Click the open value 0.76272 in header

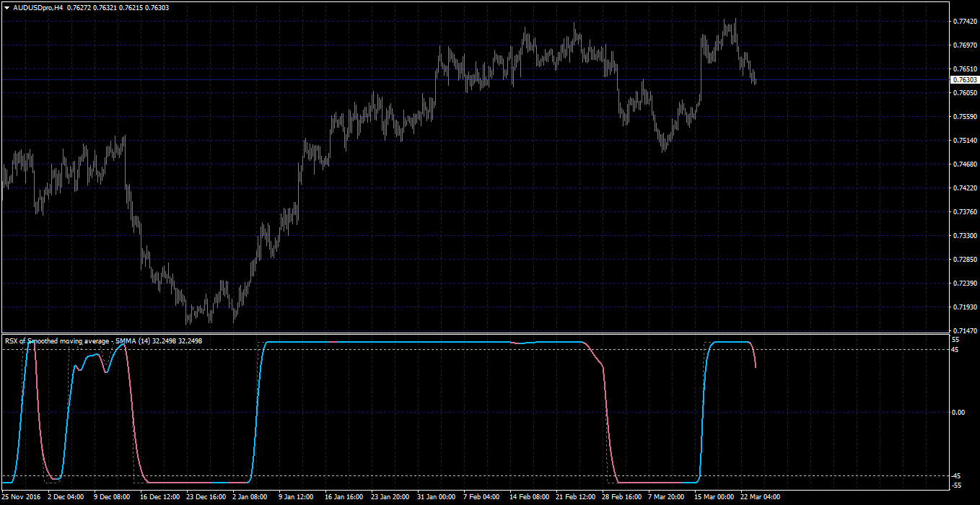click(78, 6)
